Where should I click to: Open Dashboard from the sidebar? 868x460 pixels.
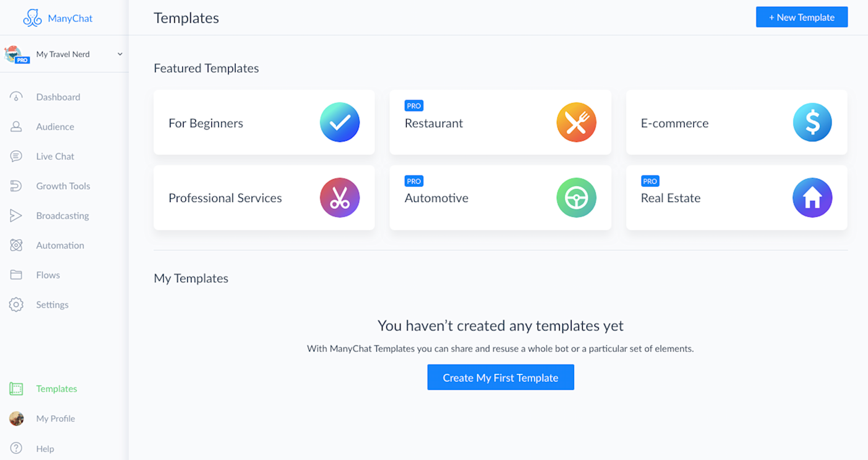[x=58, y=97]
